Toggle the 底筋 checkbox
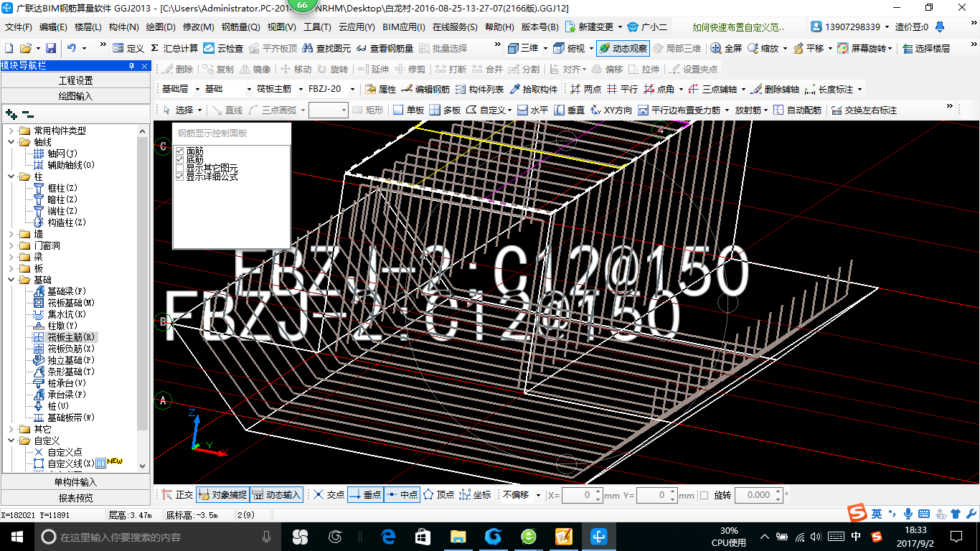Screen dimensions: 980x551 click(x=179, y=159)
